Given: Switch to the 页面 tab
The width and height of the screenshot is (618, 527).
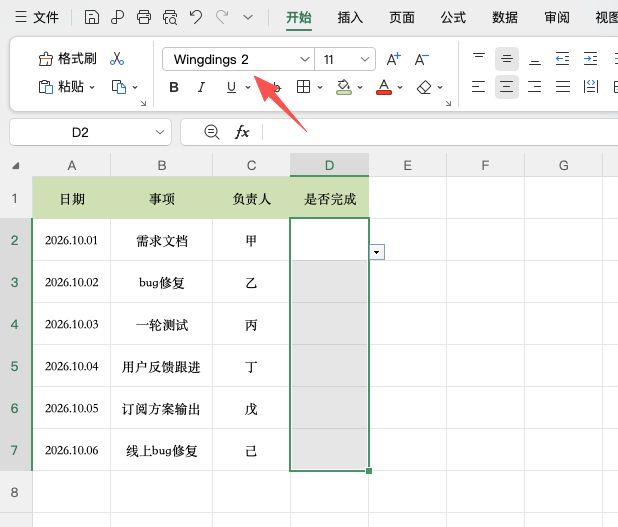Looking at the screenshot, I should (x=402, y=18).
